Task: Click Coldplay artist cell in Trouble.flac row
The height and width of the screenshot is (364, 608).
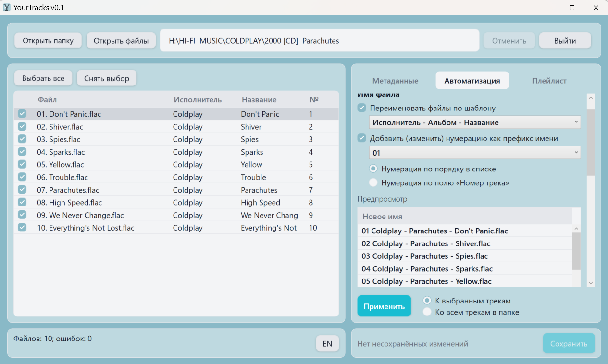Action: coord(188,177)
